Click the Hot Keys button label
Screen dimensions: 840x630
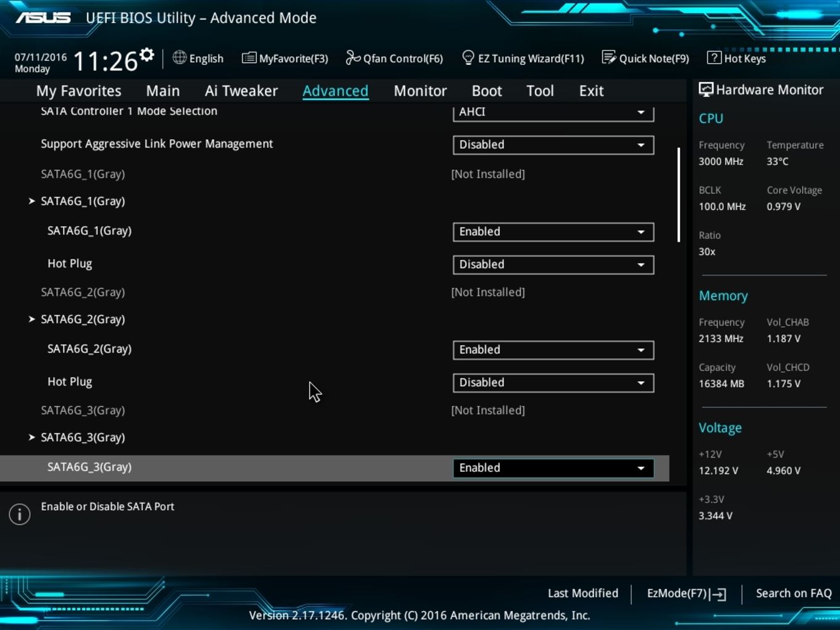(745, 59)
